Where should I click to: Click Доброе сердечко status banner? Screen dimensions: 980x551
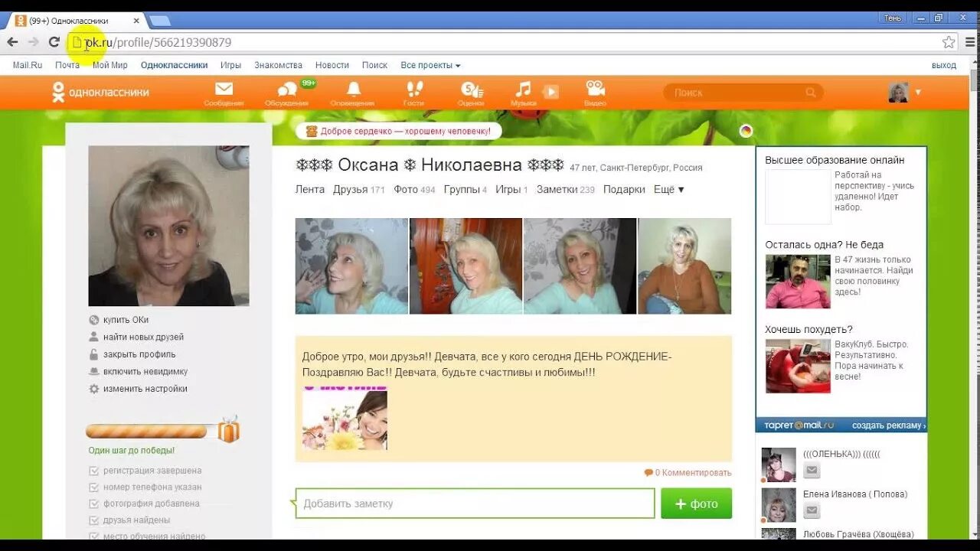pos(399,131)
